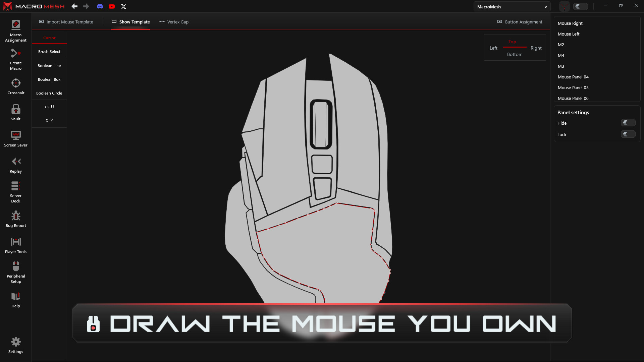
Task: Click the back arrow in title bar
Action: (x=74, y=6)
